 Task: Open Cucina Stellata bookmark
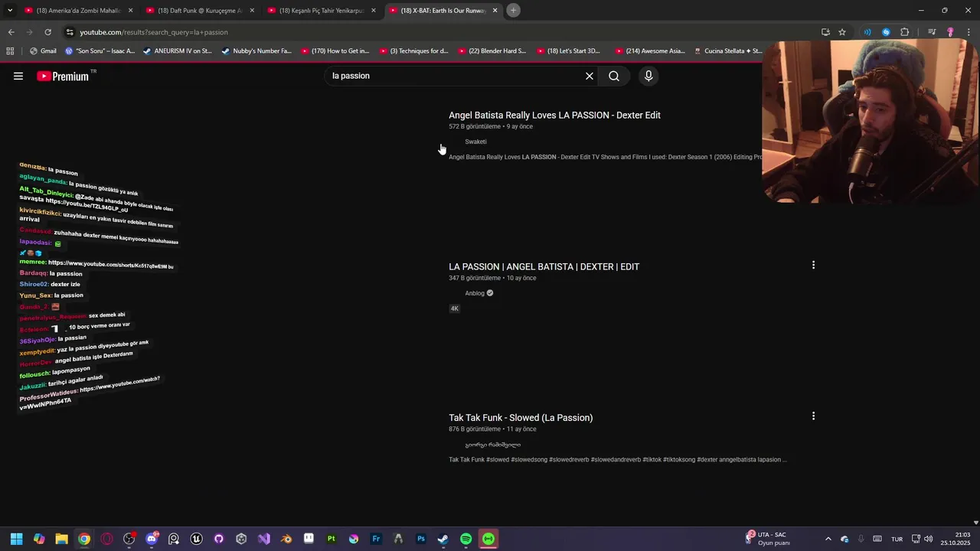coord(728,51)
